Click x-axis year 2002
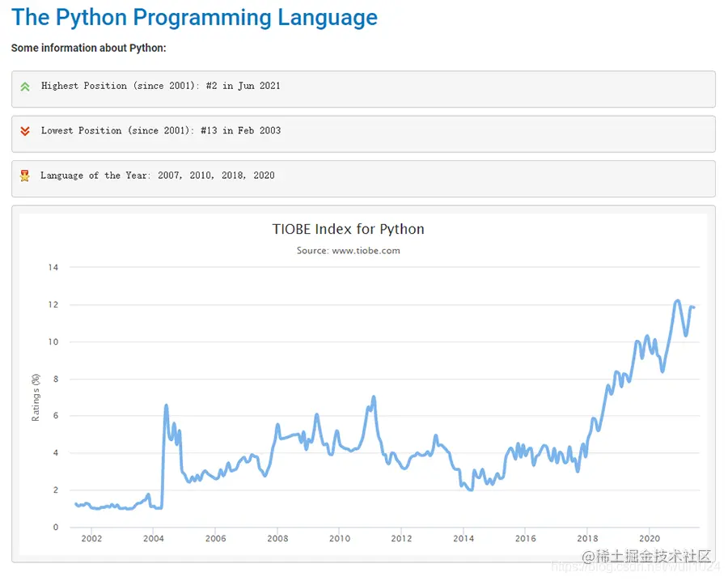Screen dimensions: 728x581 point(91,538)
